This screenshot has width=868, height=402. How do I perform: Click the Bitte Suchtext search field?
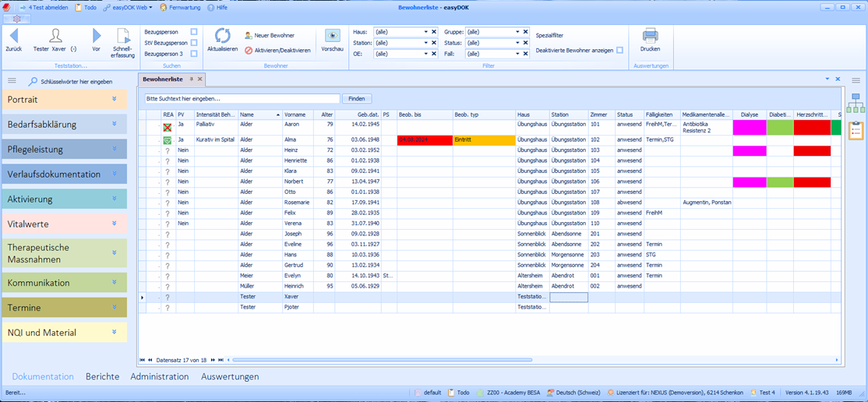point(242,99)
